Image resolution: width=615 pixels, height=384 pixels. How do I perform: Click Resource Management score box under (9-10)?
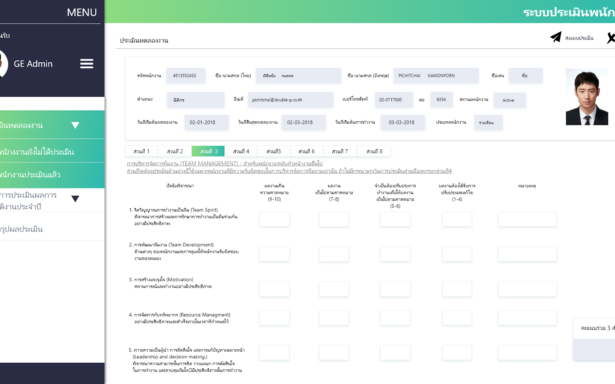(x=275, y=318)
